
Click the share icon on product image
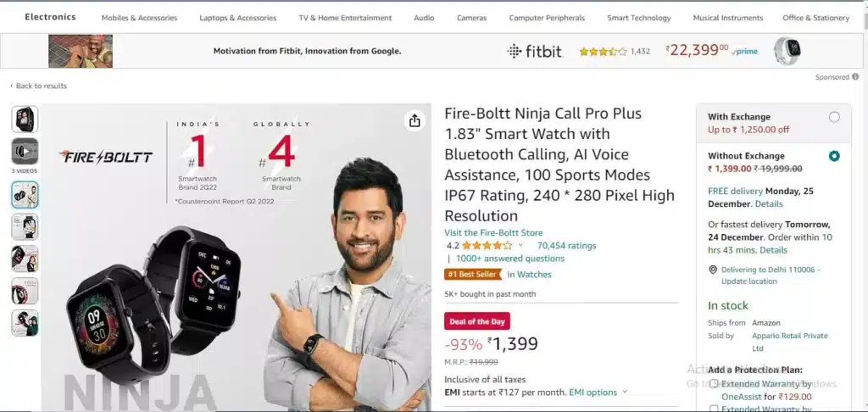415,120
